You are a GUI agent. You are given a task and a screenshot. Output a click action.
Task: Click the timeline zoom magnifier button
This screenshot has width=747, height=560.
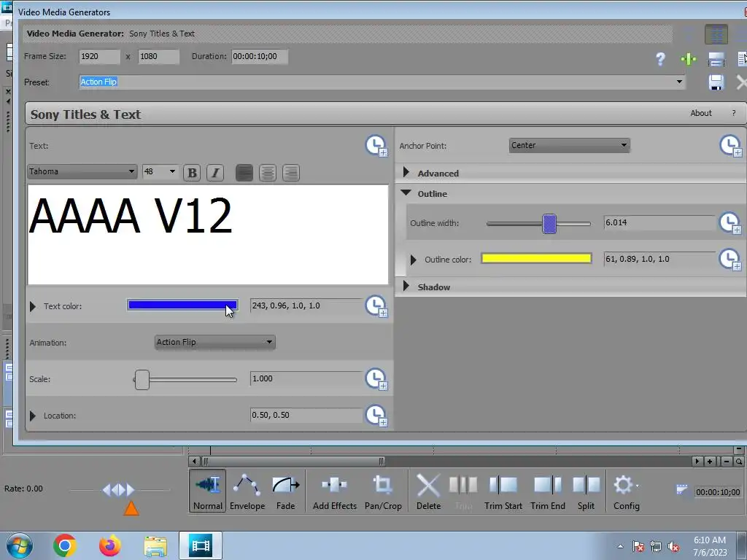[738, 462]
